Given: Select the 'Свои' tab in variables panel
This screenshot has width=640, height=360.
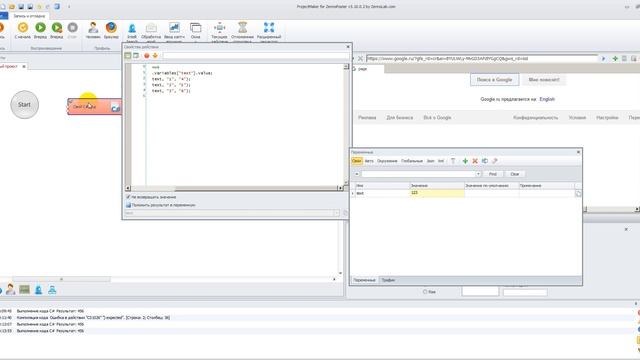Looking at the screenshot, I should tap(356, 161).
